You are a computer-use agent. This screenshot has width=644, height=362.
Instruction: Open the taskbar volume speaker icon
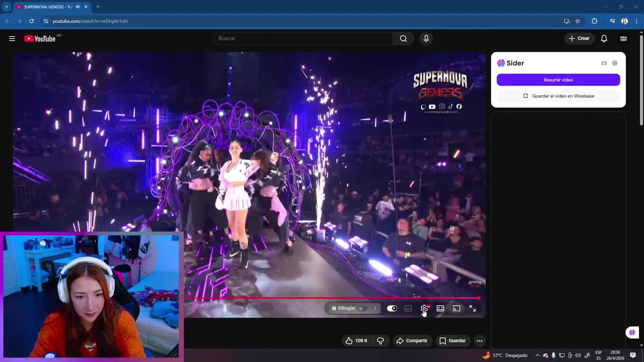(x=578, y=355)
